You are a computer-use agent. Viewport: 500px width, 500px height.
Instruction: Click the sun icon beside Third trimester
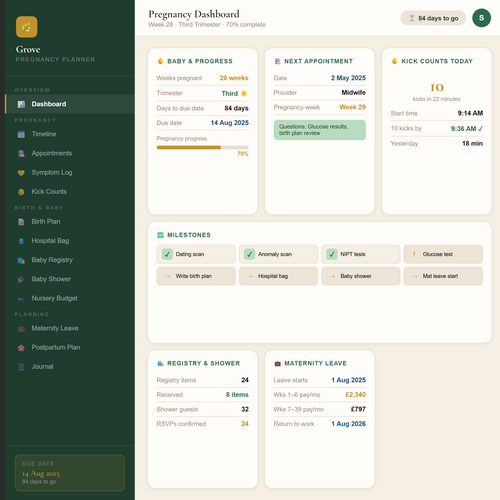[x=244, y=93]
